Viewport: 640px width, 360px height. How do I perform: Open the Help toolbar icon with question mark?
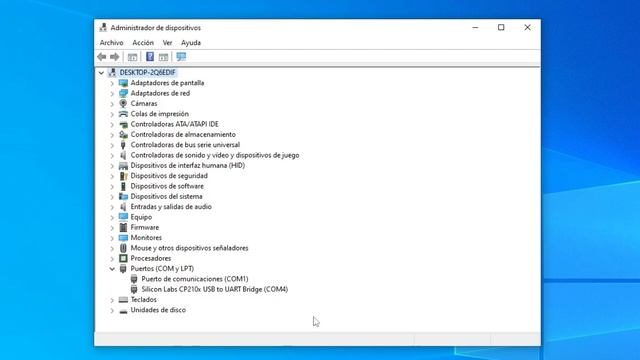click(x=150, y=57)
